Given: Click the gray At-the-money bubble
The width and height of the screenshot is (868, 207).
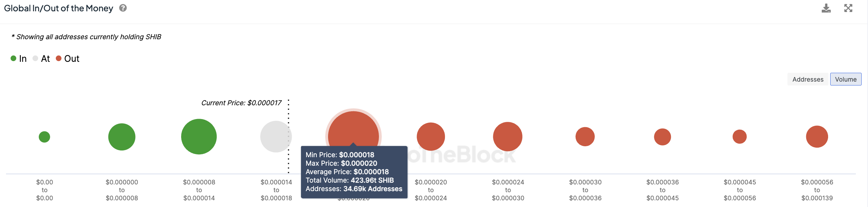Looking at the screenshot, I should click(275, 137).
